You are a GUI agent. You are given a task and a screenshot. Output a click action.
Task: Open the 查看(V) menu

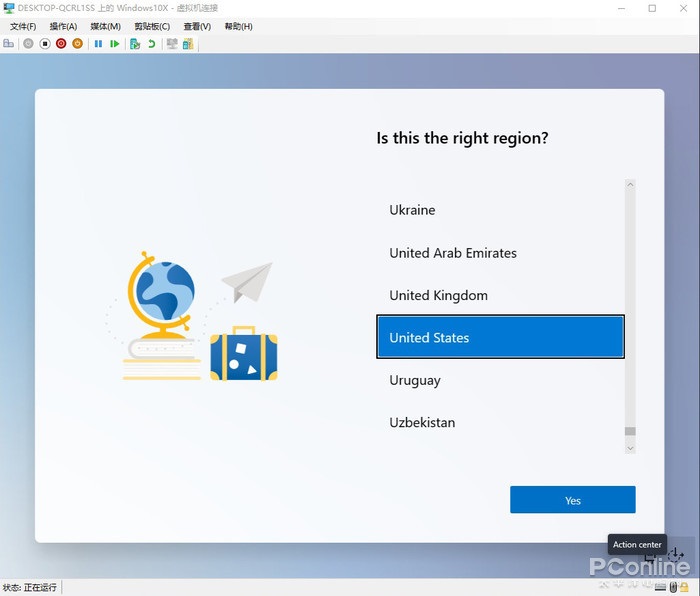(x=197, y=27)
